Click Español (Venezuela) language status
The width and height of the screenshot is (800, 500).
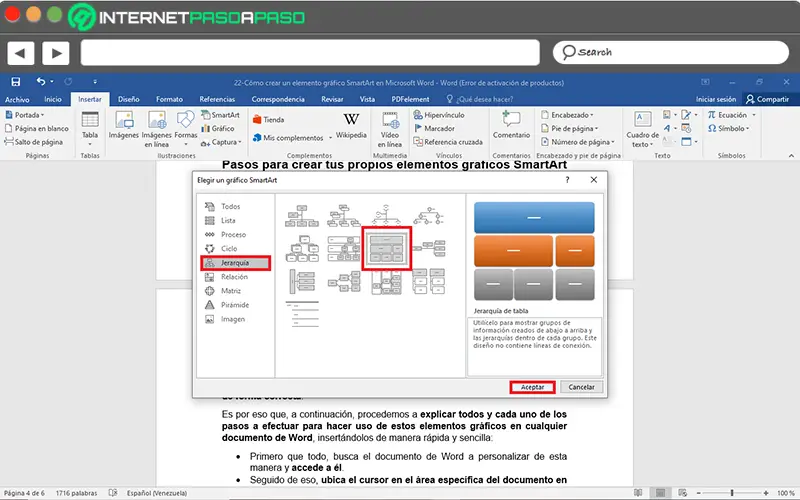click(157, 493)
